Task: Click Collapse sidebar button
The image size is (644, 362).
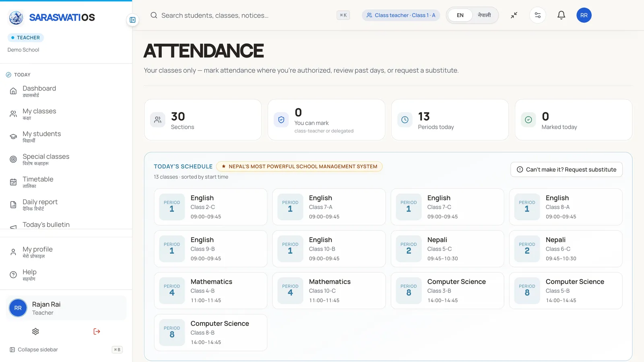Action: [66, 350]
